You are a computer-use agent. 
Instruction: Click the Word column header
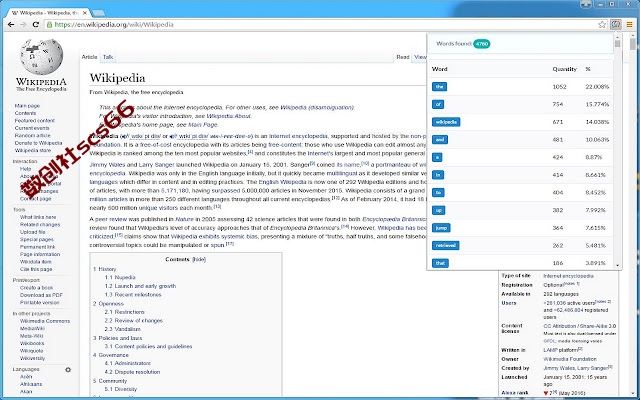(440, 69)
